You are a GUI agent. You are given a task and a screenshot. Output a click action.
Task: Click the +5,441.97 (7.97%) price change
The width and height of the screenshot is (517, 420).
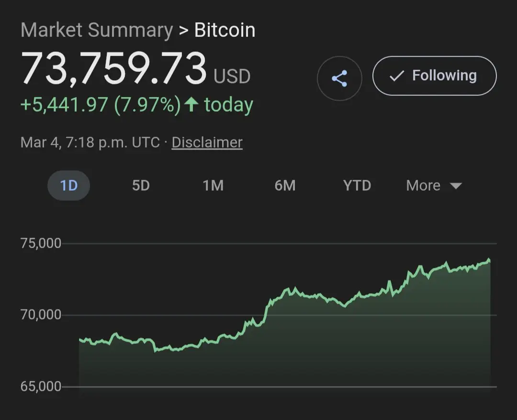tap(100, 104)
